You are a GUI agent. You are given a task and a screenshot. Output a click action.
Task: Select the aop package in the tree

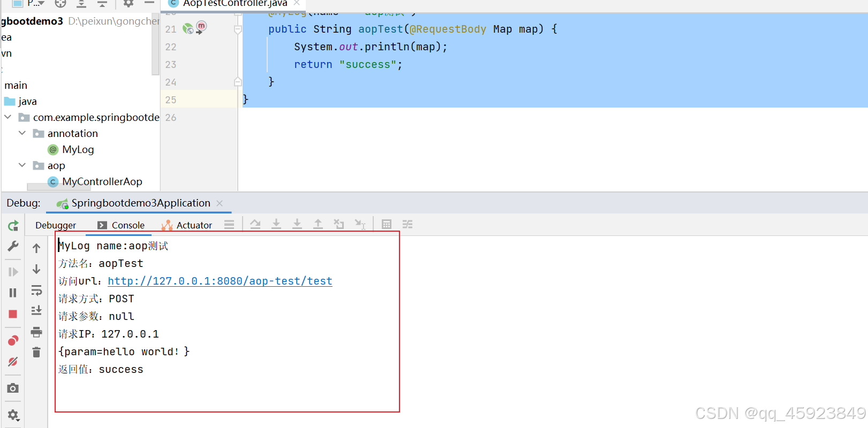point(56,165)
